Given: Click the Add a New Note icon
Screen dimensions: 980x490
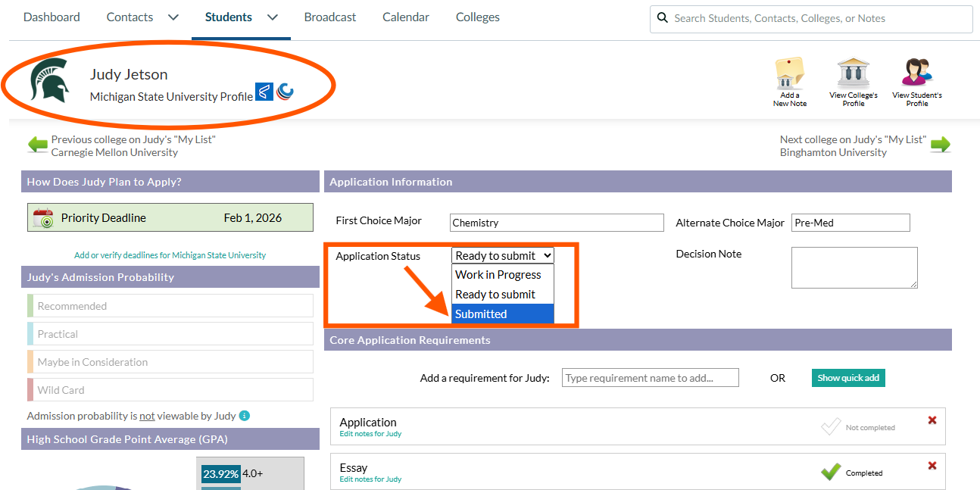Looking at the screenshot, I should 790,74.
